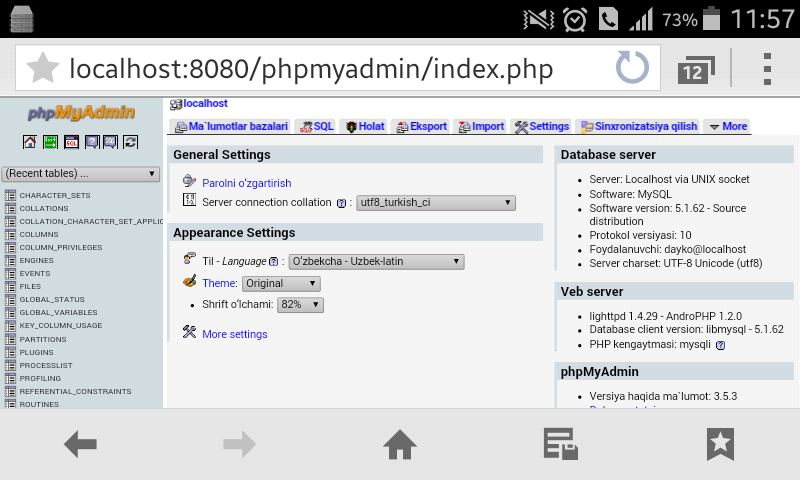Click the Home icon in phpMyAdmin sidebar

coord(30,142)
